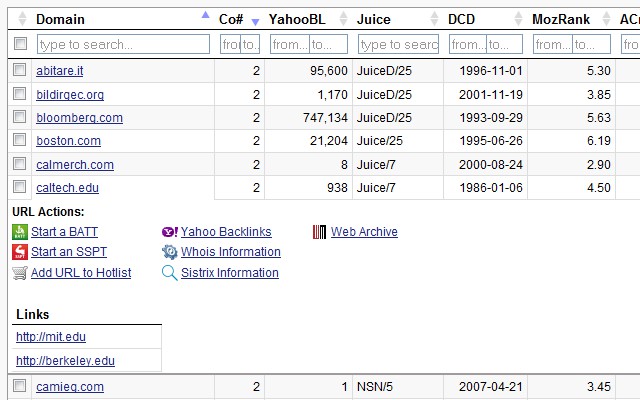Check the box for abitare.it
The height and width of the screenshot is (400, 640).
19,70
